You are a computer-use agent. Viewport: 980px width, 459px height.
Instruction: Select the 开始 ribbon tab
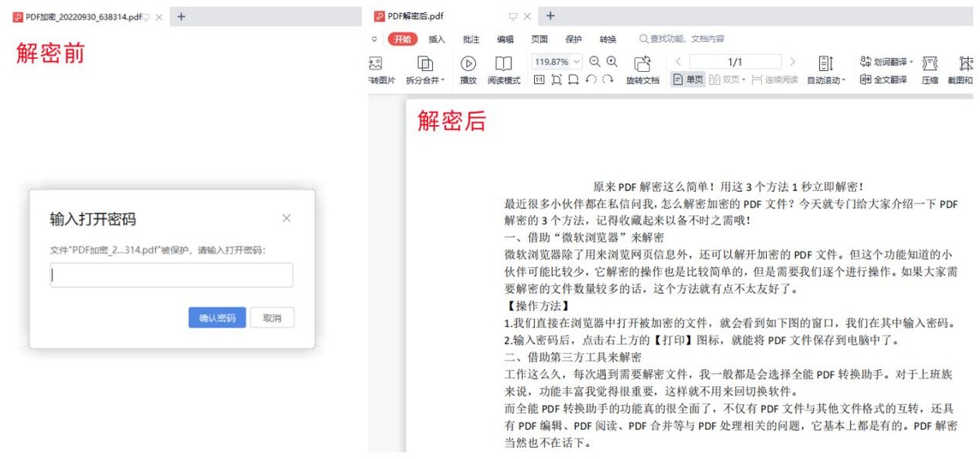pos(403,38)
